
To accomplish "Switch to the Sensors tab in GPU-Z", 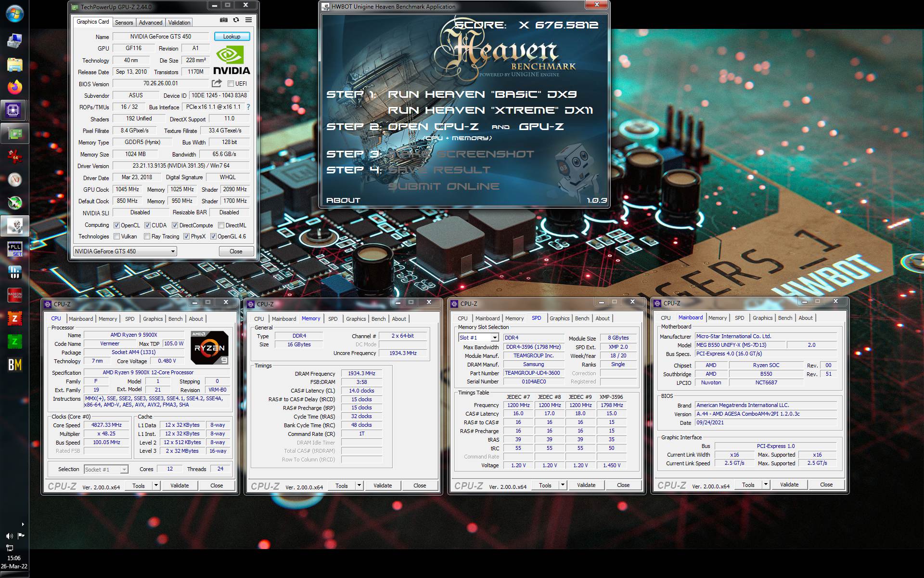I will (124, 23).
